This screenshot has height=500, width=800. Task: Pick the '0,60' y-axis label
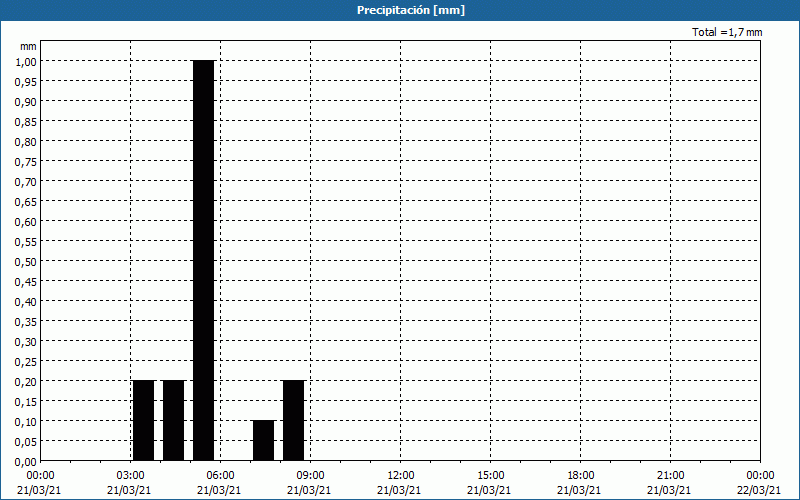pyautogui.click(x=26, y=221)
